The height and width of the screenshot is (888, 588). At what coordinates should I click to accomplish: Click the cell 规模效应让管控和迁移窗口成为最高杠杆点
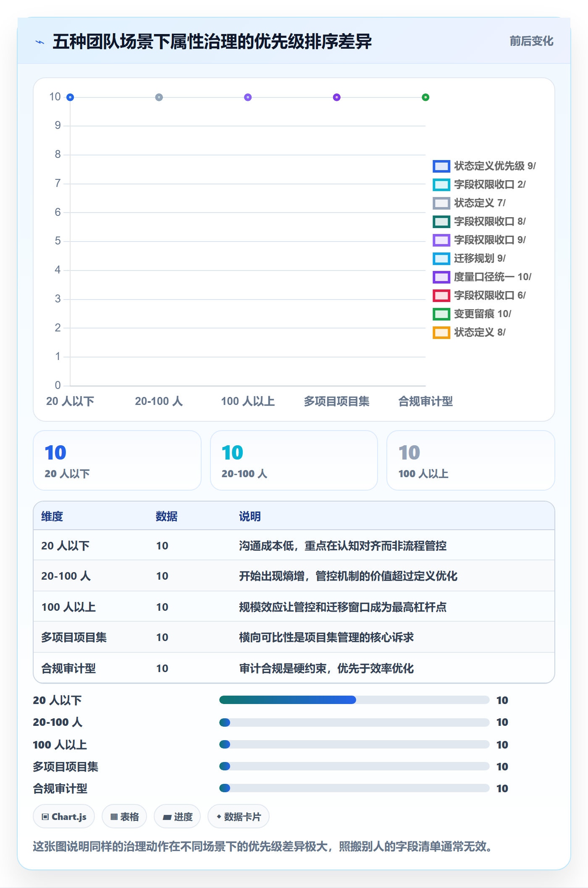point(343,607)
